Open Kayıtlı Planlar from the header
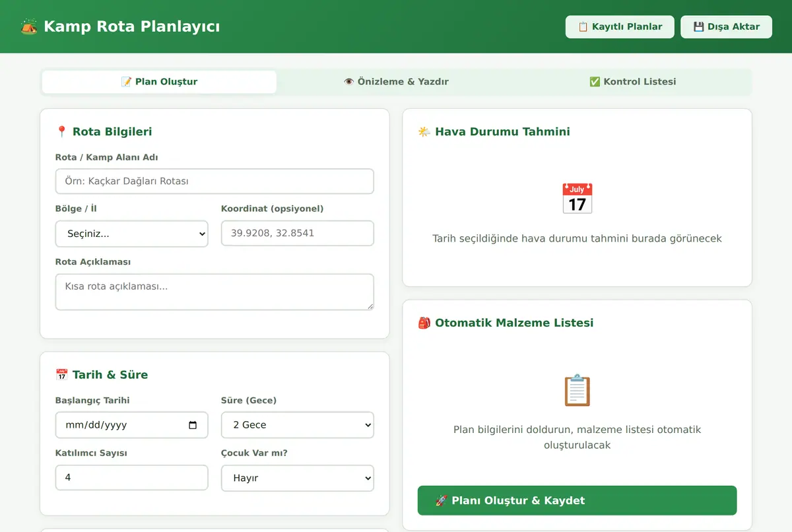The height and width of the screenshot is (532, 792). point(620,27)
